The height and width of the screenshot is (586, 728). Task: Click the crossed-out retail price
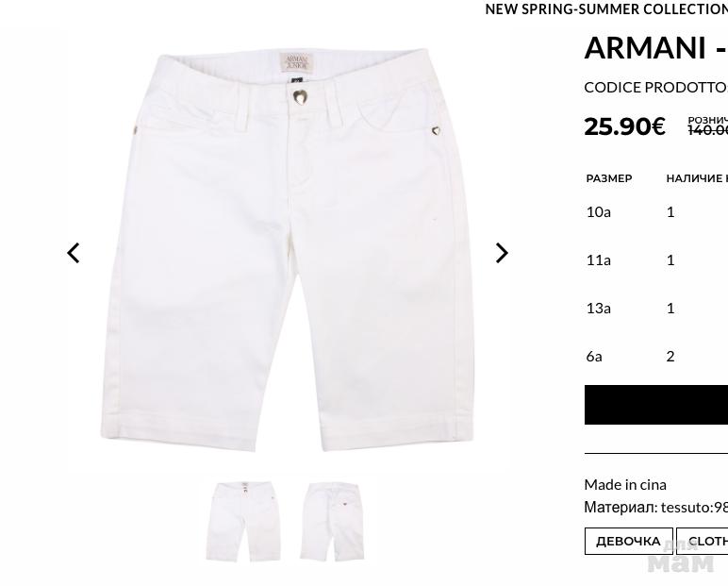[x=707, y=130]
